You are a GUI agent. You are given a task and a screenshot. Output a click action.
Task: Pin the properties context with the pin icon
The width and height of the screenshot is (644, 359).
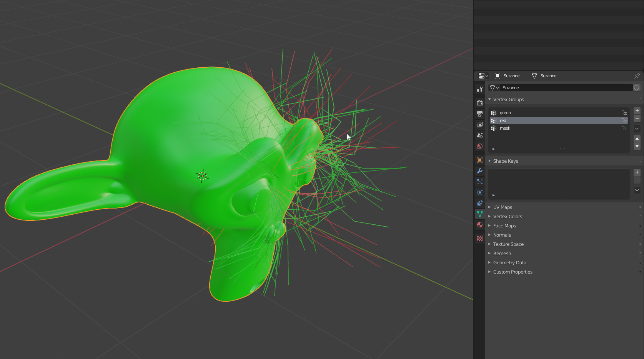click(x=637, y=76)
